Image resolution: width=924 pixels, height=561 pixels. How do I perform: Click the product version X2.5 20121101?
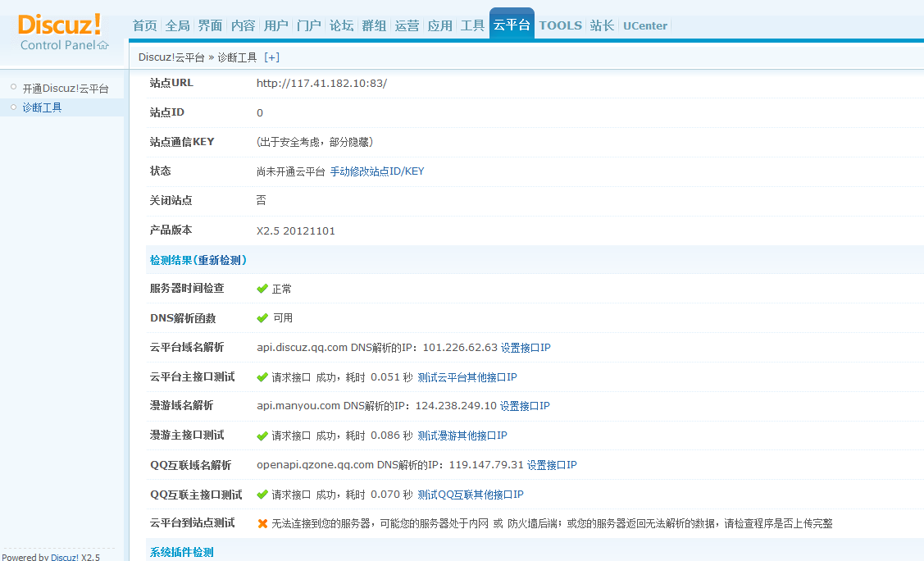(296, 230)
